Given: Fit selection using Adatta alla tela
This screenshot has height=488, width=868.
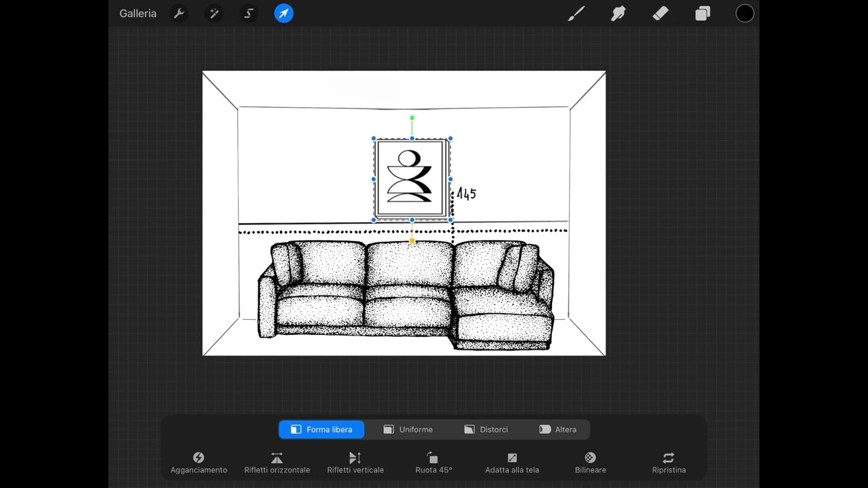Looking at the screenshot, I should [x=512, y=463].
